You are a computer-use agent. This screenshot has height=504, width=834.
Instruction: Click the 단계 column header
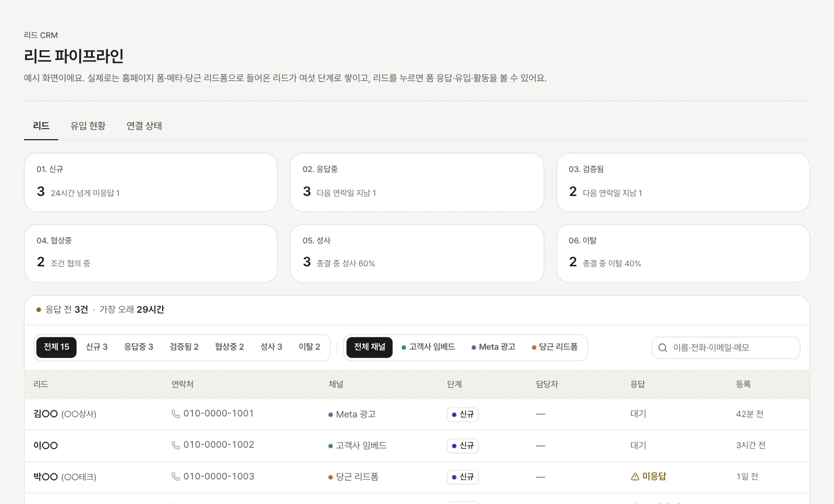(x=455, y=384)
